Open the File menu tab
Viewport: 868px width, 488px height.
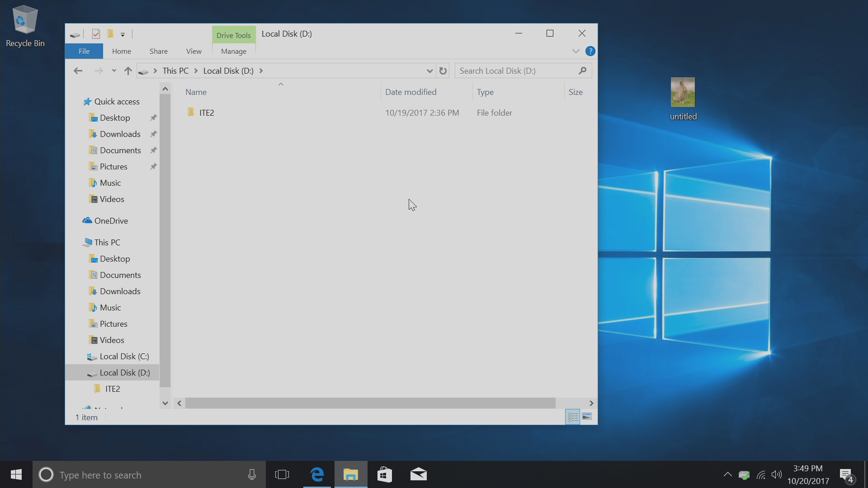(84, 51)
